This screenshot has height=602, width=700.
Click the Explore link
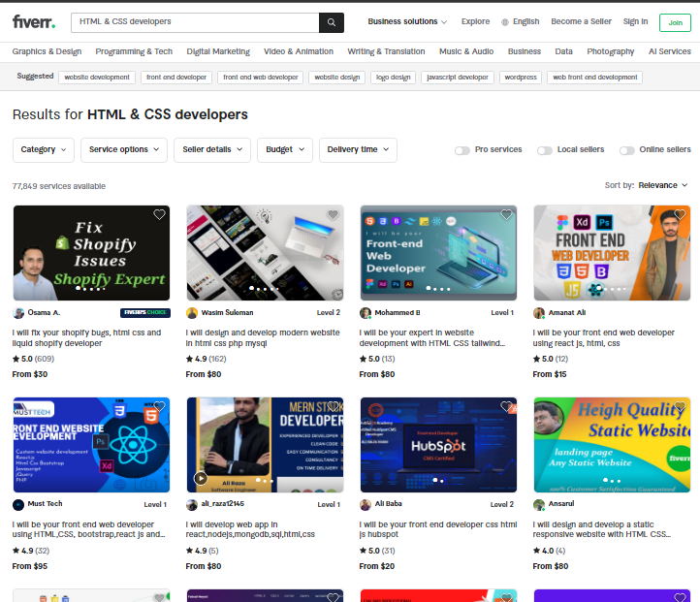[x=475, y=21]
